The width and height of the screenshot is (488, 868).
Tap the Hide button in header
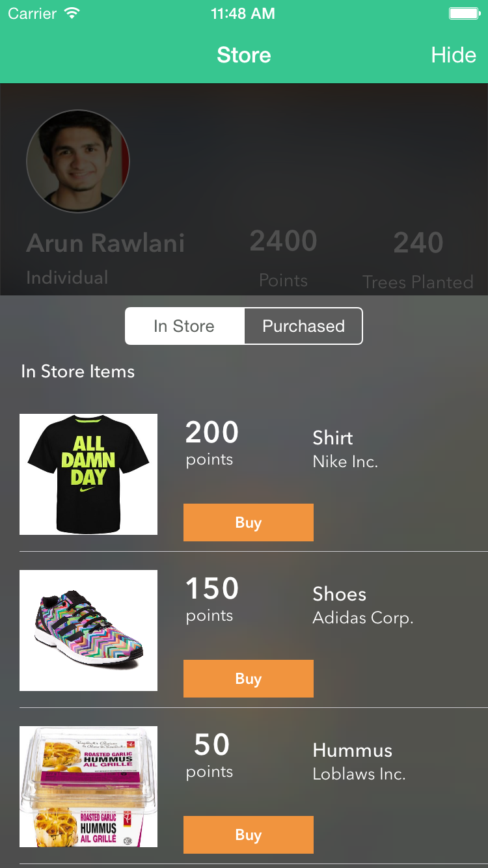[453, 55]
